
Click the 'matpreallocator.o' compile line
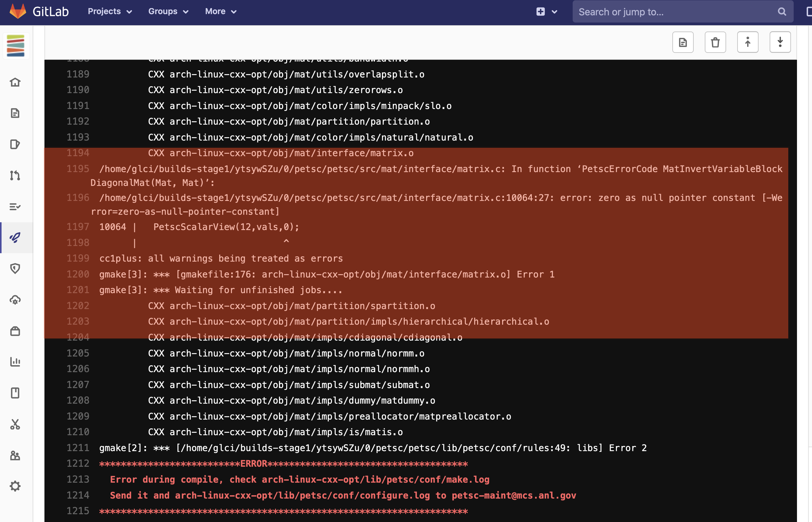(x=329, y=417)
